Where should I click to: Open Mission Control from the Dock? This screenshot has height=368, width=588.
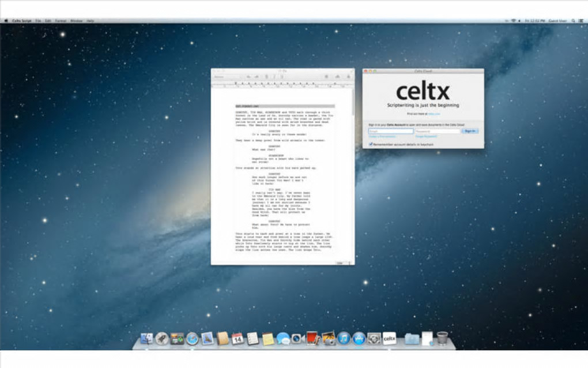[177, 339]
